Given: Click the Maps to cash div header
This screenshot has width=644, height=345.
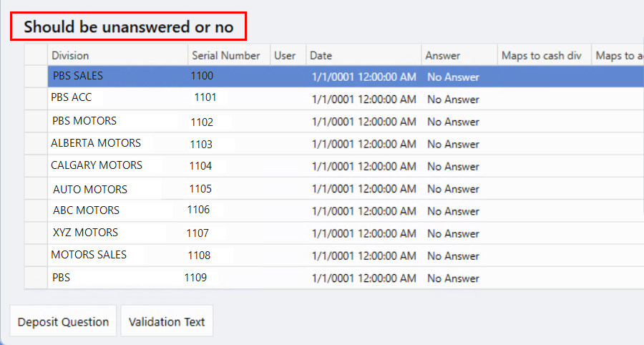Looking at the screenshot, I should click(544, 55).
